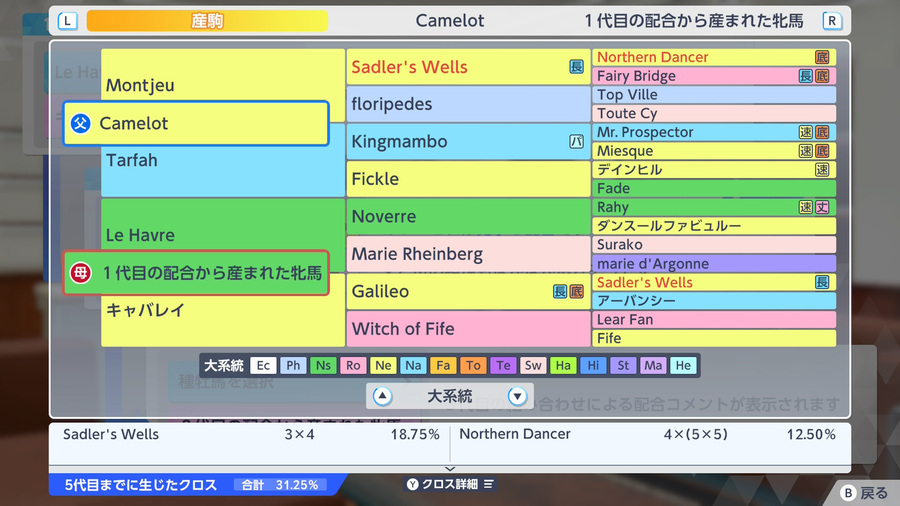900x506 pixels.
Task: Click the 底 badge on Mr. Prospector row
Action: (822, 132)
